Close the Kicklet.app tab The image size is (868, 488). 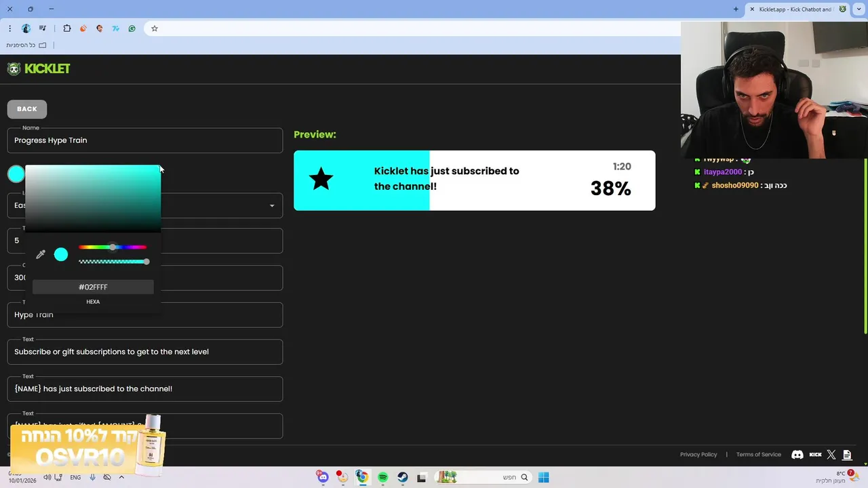752,9
